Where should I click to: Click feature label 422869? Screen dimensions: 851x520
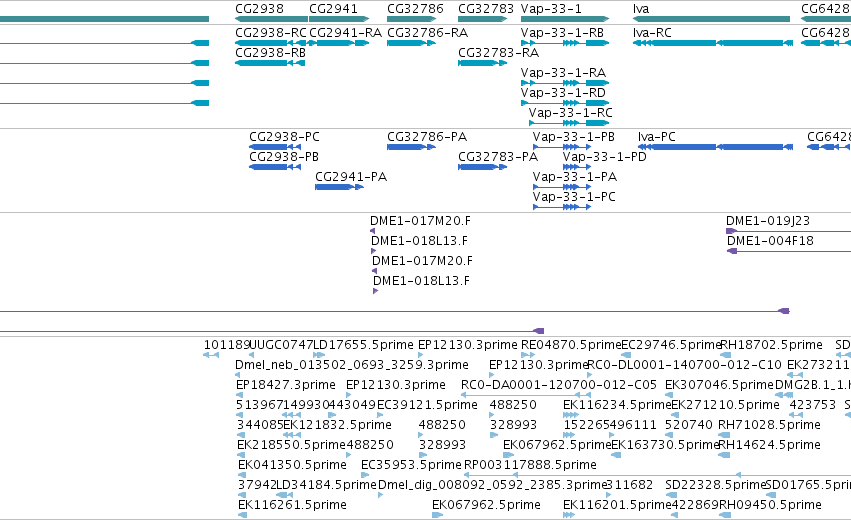(x=695, y=505)
